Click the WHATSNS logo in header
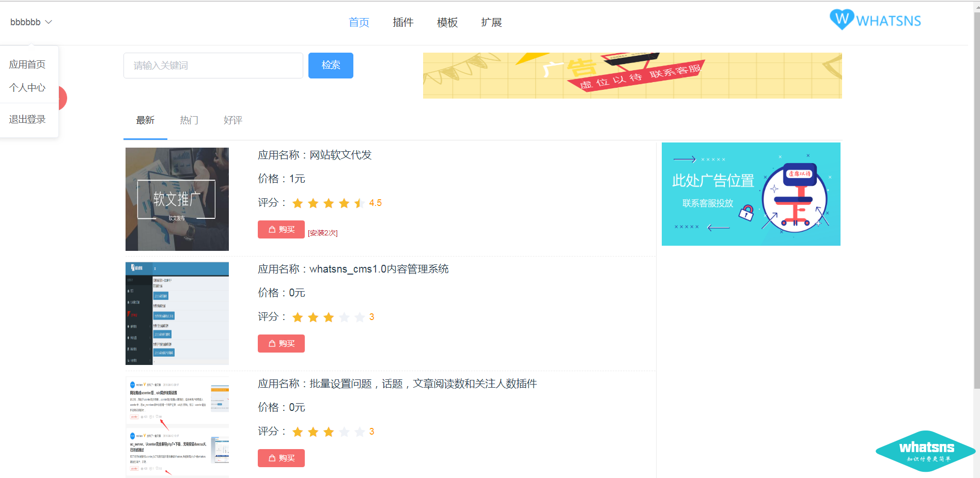The height and width of the screenshot is (478, 980). (x=875, y=20)
